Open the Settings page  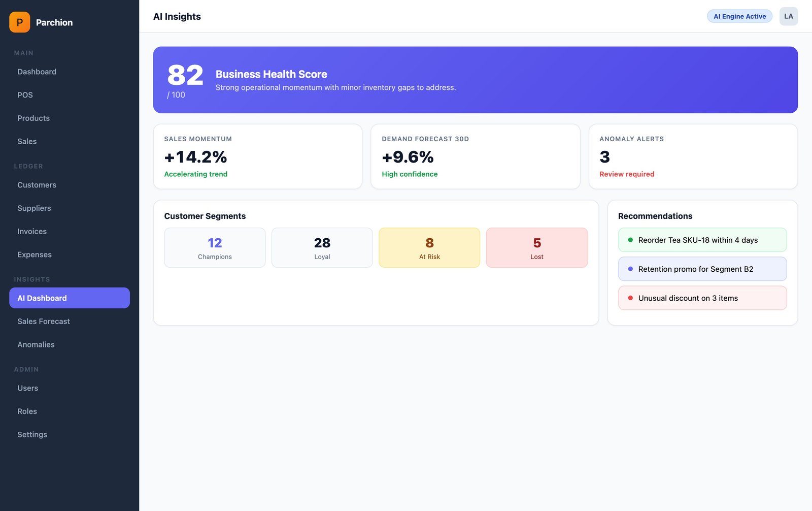click(32, 434)
